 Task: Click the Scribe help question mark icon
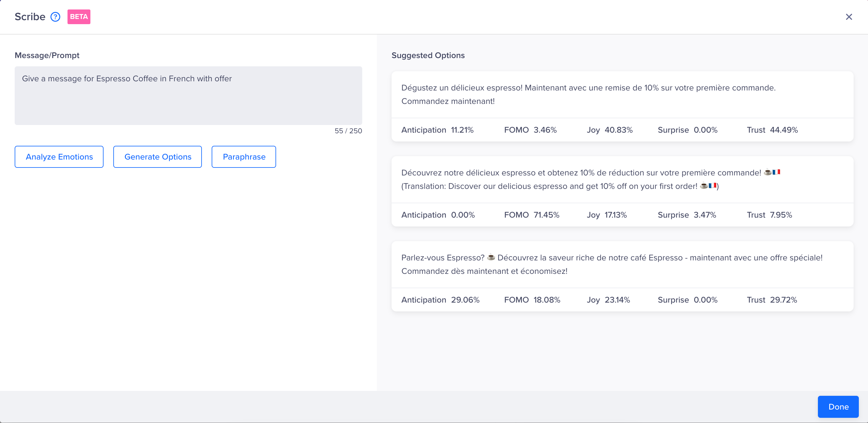[55, 17]
